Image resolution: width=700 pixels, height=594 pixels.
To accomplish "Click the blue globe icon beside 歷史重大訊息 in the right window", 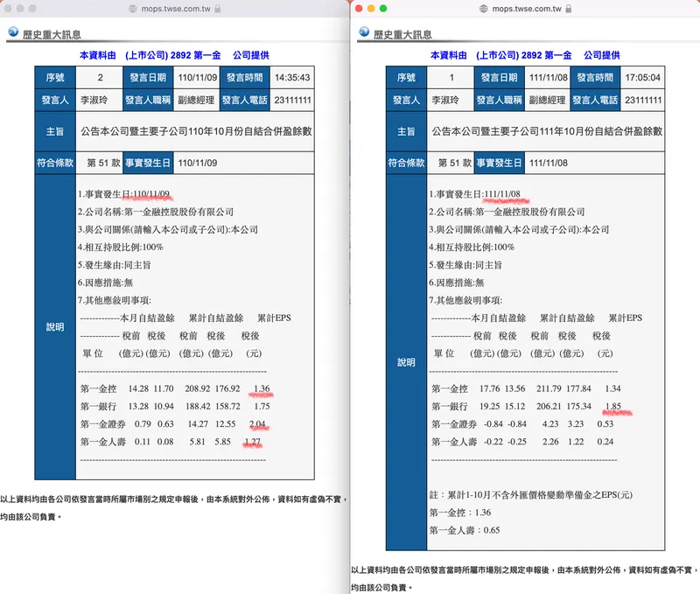I will click(364, 31).
